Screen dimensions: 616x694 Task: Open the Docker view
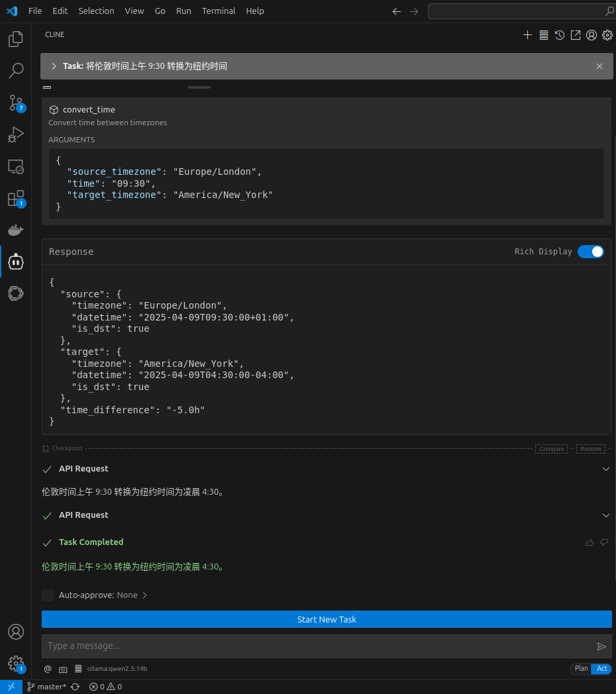(x=15, y=230)
